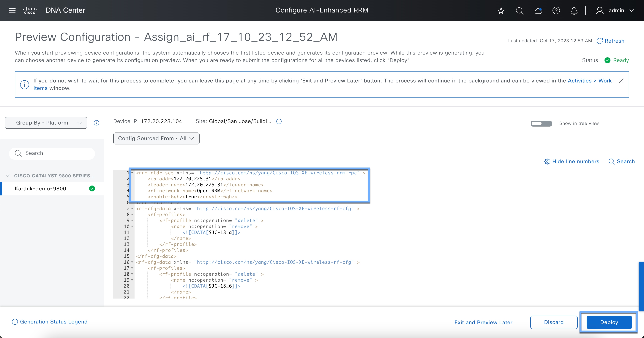Collapse code fold arrow on line 7

132,208
